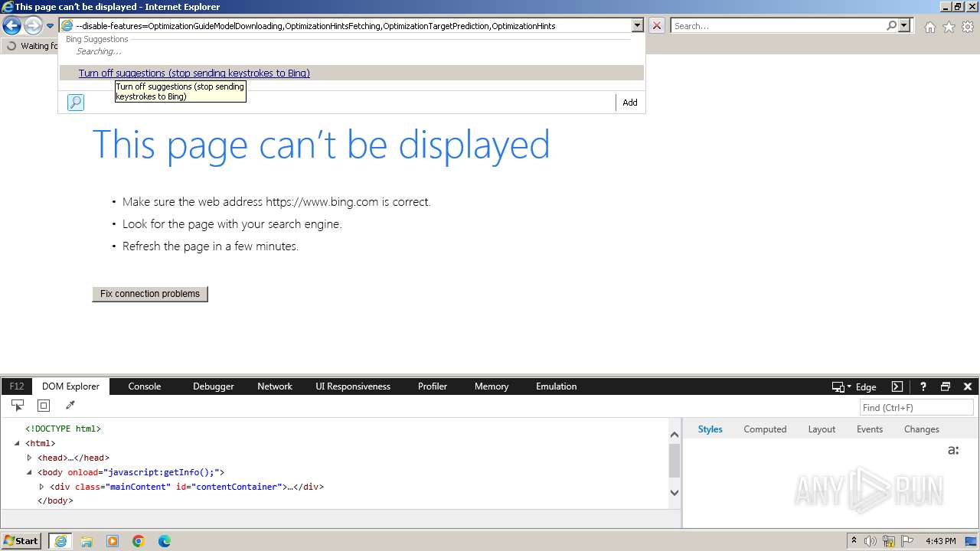This screenshot has height=551, width=980.
Task: Collapse the <html> tree node
Action: click(x=17, y=443)
